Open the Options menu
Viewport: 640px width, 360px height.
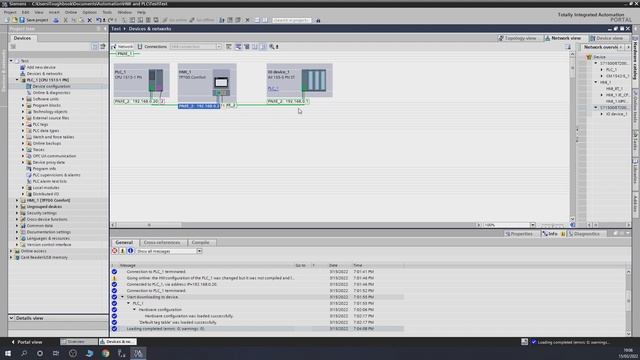click(x=89, y=12)
